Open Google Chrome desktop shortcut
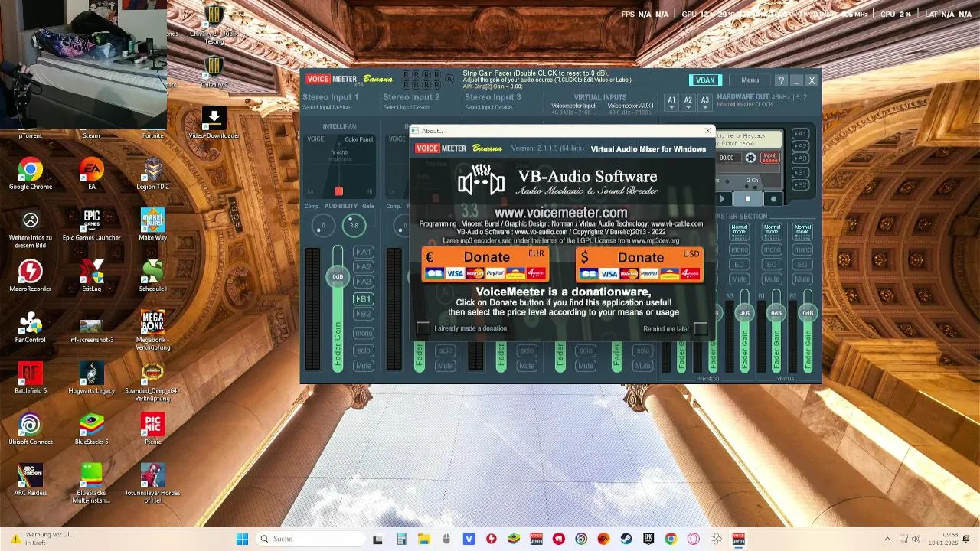 coord(31,174)
